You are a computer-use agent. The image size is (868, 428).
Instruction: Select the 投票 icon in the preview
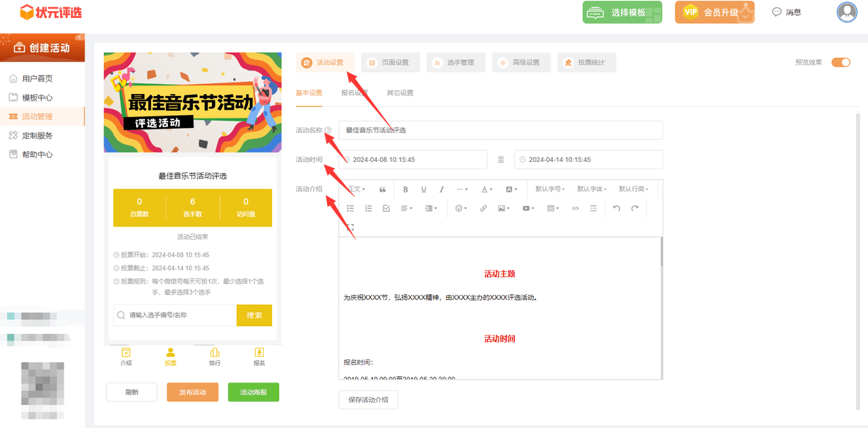point(170,356)
